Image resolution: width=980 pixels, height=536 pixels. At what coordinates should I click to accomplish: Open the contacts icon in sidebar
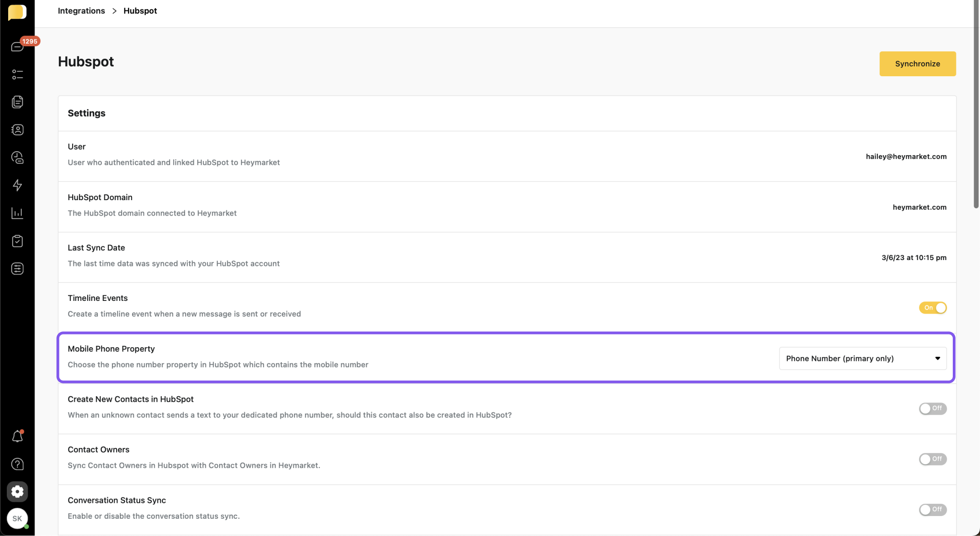[x=17, y=130]
